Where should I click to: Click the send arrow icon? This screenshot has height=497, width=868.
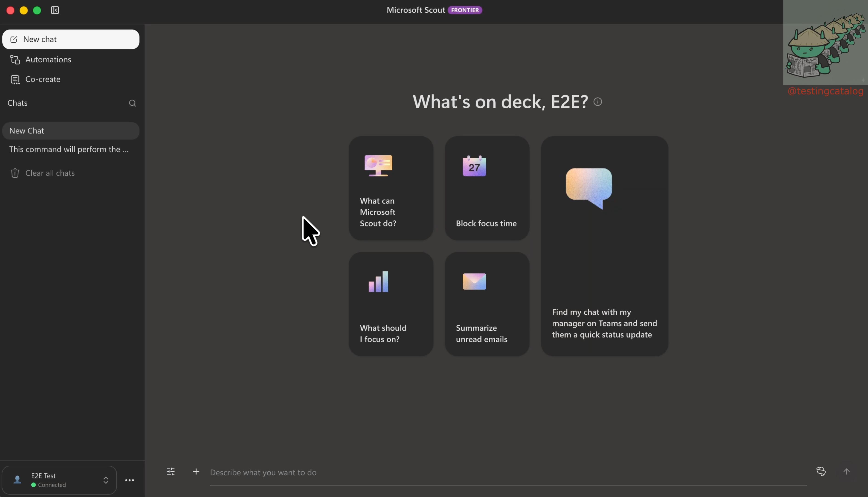847,472
